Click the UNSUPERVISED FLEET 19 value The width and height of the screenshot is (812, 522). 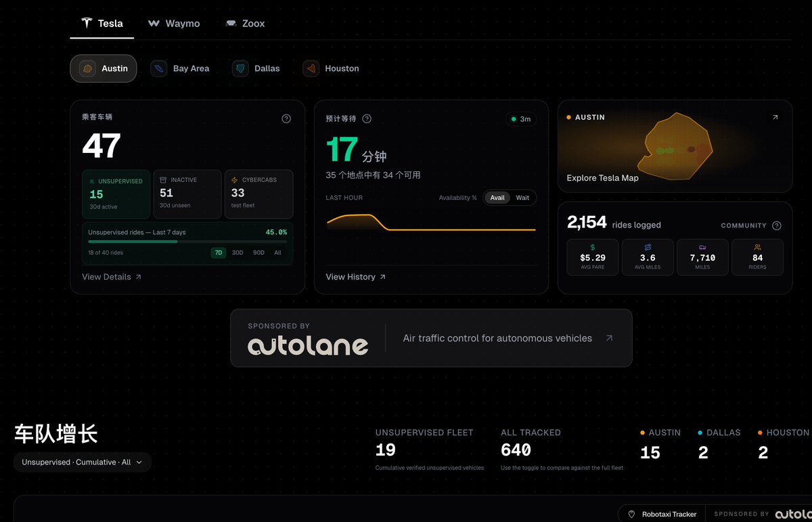point(386,450)
